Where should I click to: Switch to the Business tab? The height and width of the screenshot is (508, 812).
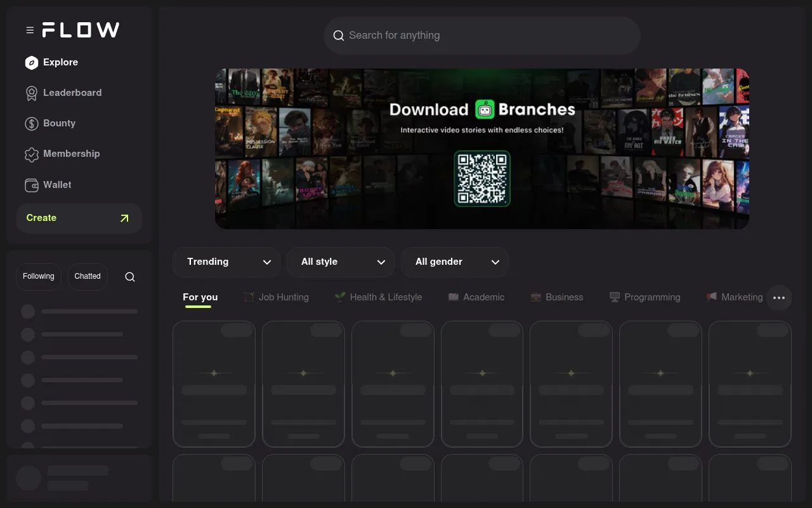(x=557, y=297)
